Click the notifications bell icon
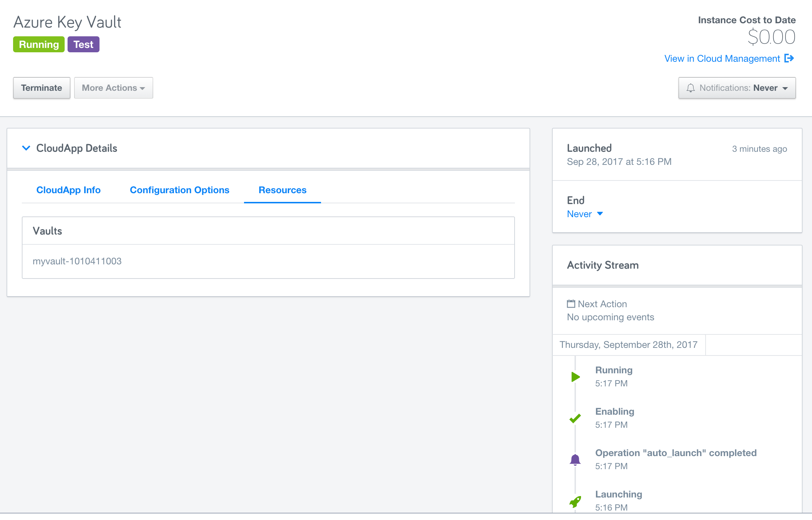812x520 pixels. [691, 88]
